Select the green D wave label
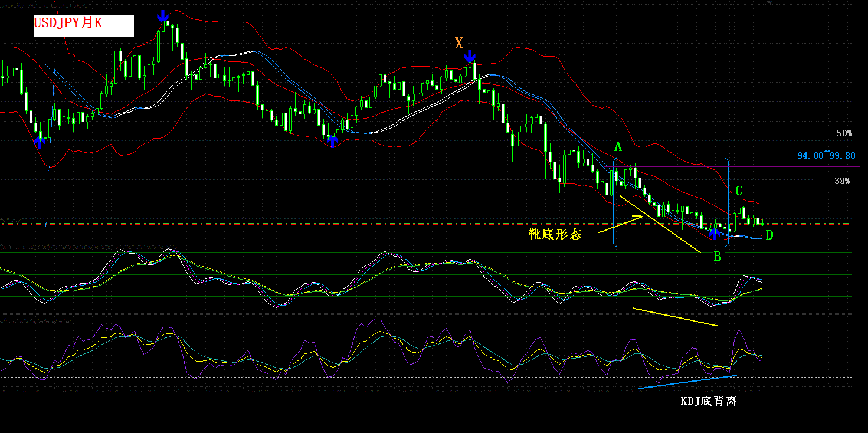Screen dimensions: 868x433 pyautogui.click(x=769, y=235)
